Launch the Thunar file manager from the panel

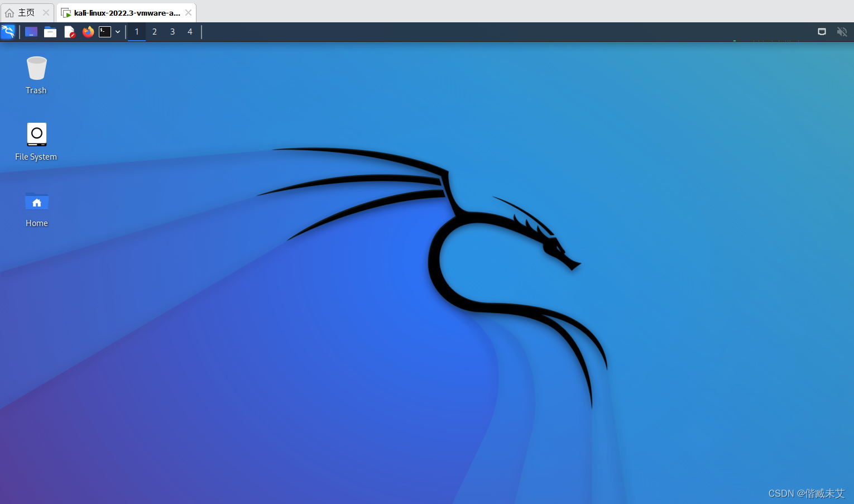pyautogui.click(x=50, y=32)
